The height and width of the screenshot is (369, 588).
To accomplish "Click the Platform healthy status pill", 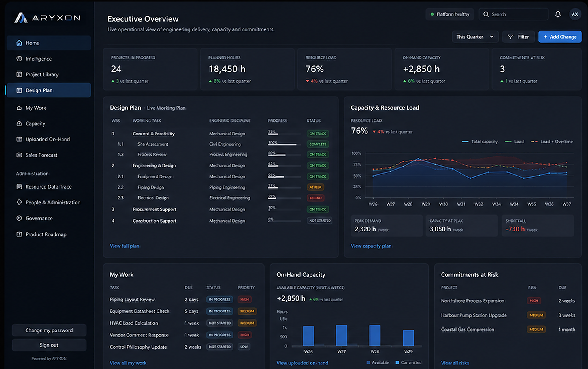I will tap(450, 14).
